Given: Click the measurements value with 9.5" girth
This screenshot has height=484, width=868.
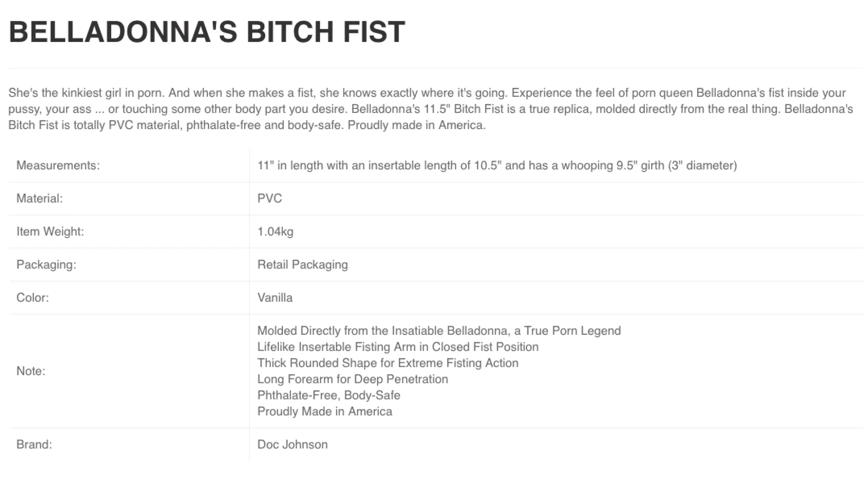Looking at the screenshot, I should [497, 165].
